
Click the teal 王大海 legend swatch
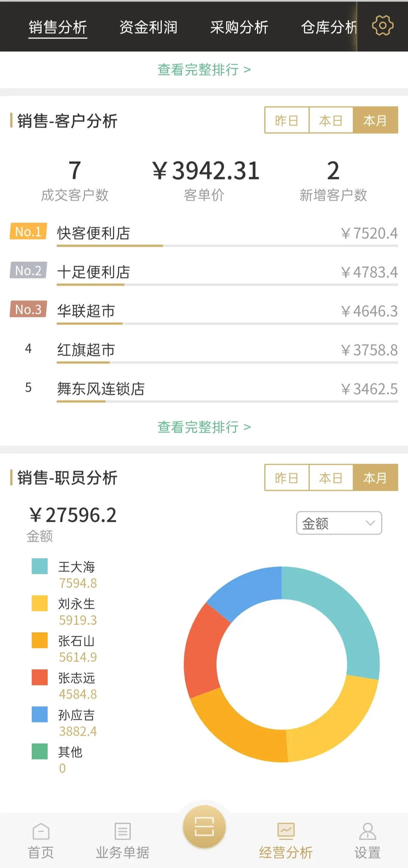coord(40,566)
